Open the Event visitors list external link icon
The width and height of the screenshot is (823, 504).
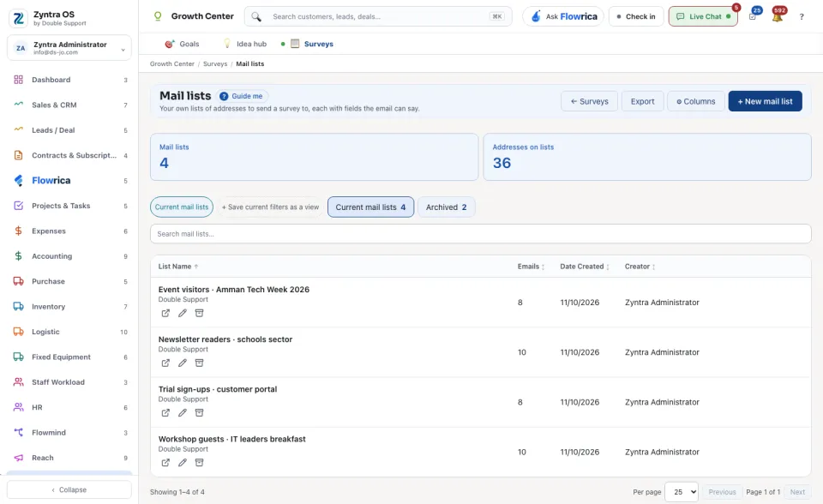coord(165,313)
